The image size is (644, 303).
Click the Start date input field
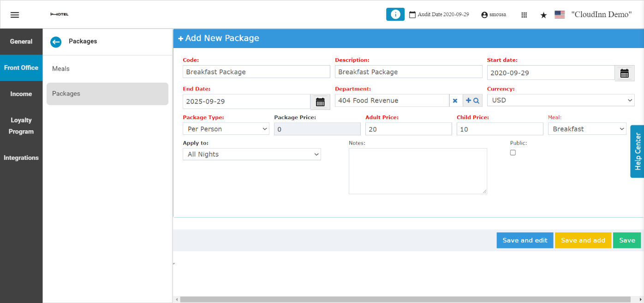[551, 73]
